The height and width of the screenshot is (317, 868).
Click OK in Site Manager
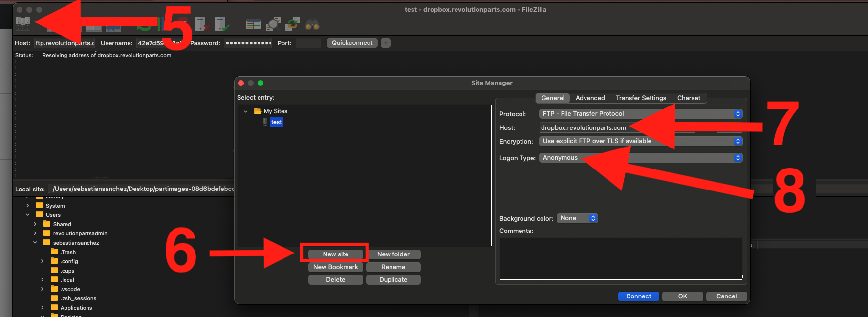coord(683,296)
